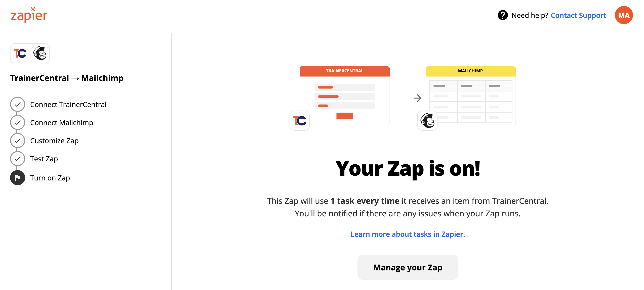The image size is (644, 290).
Task: Click the help question mark icon
Action: pos(503,15)
